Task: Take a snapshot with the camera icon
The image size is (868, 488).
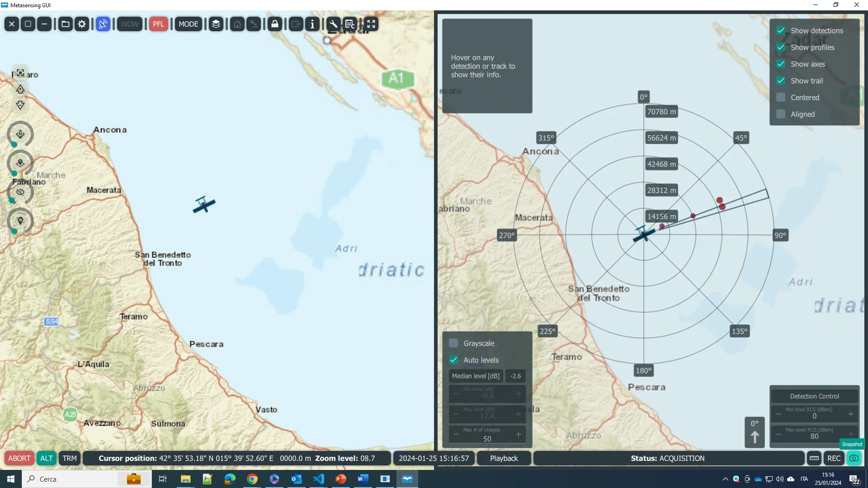Action: pyautogui.click(x=854, y=458)
